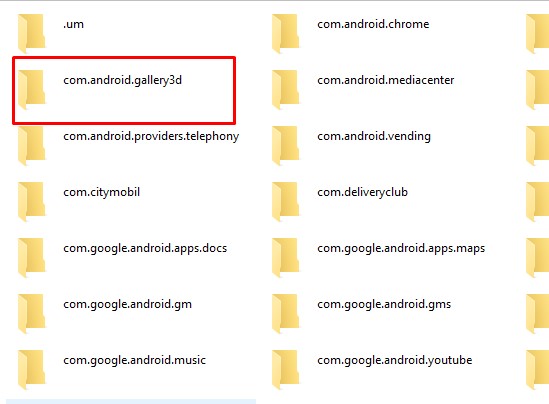Select the com.android.vending folder icon
Viewport: 549px width, 404px height.
pos(286,145)
